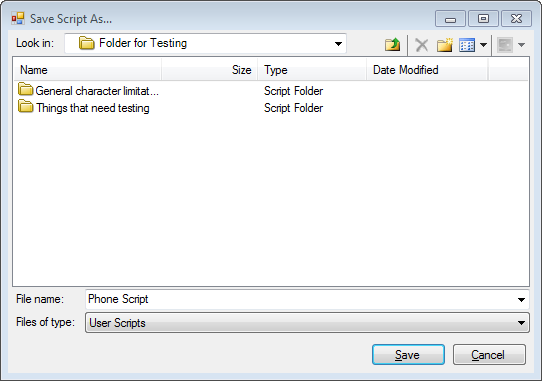Open the Files of type combo box
The image size is (542, 381).
pos(307,323)
